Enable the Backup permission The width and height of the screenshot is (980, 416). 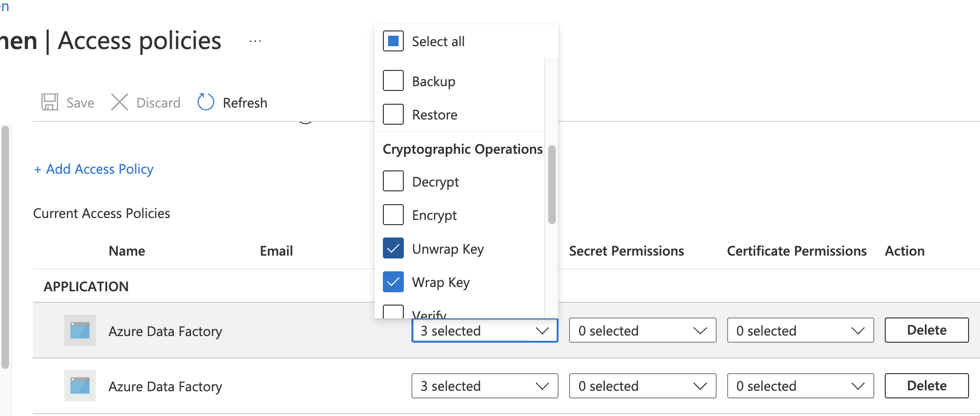[x=393, y=80]
